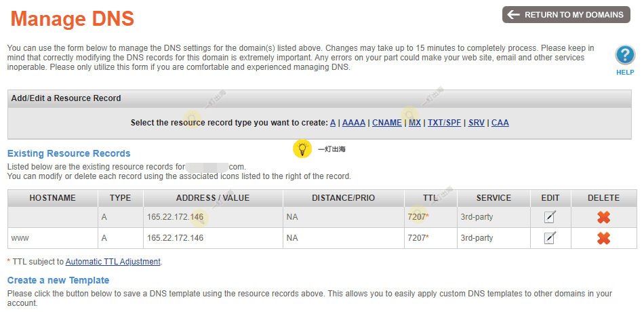Select the CAA record type
The height and width of the screenshot is (312, 644).
(500, 123)
